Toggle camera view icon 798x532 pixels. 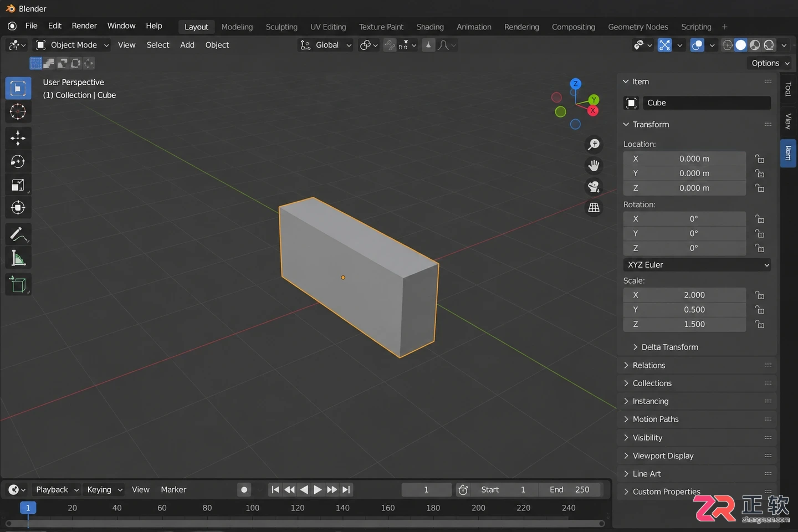click(x=594, y=187)
